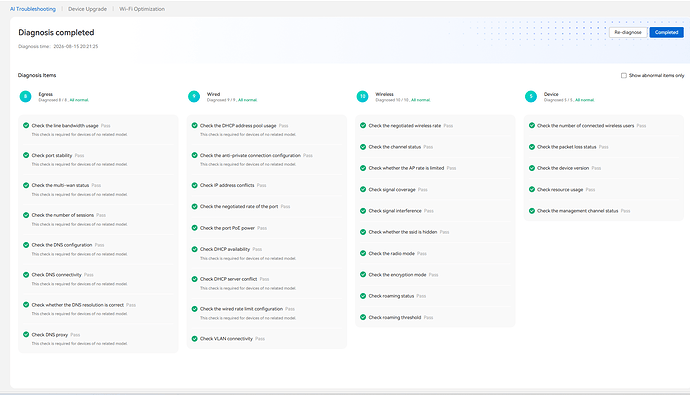Click green check beside wired rate limit configuration
This screenshot has height=395, width=690.
[195, 309]
